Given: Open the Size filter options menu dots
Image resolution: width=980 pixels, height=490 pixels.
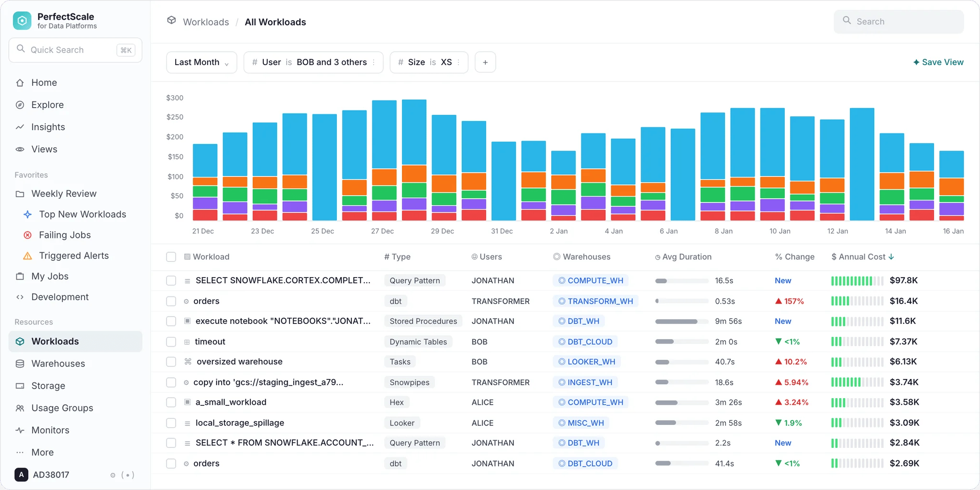Looking at the screenshot, I should click(x=458, y=62).
